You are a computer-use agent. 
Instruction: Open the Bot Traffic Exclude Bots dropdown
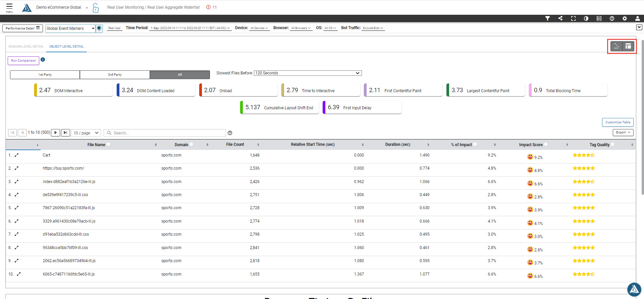373,28
